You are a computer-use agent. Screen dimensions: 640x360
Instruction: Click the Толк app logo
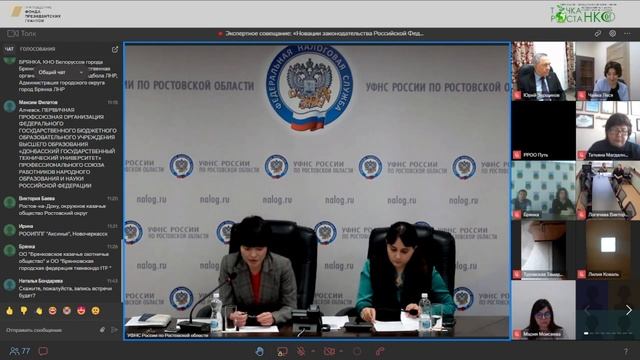coord(21,34)
